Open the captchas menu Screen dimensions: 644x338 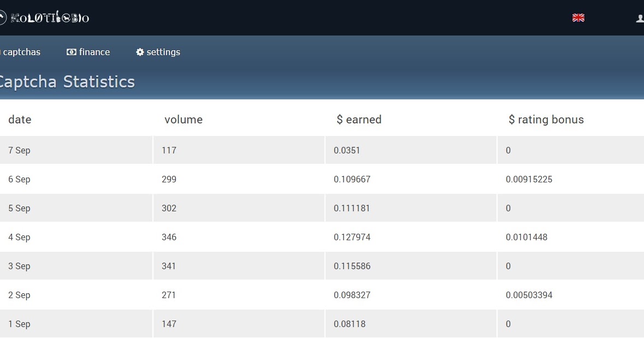tap(21, 52)
